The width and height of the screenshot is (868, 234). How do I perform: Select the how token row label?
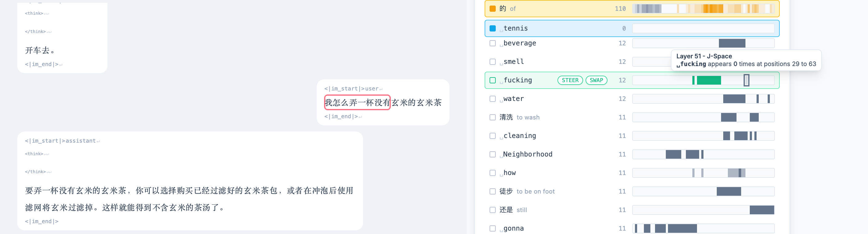(509, 173)
